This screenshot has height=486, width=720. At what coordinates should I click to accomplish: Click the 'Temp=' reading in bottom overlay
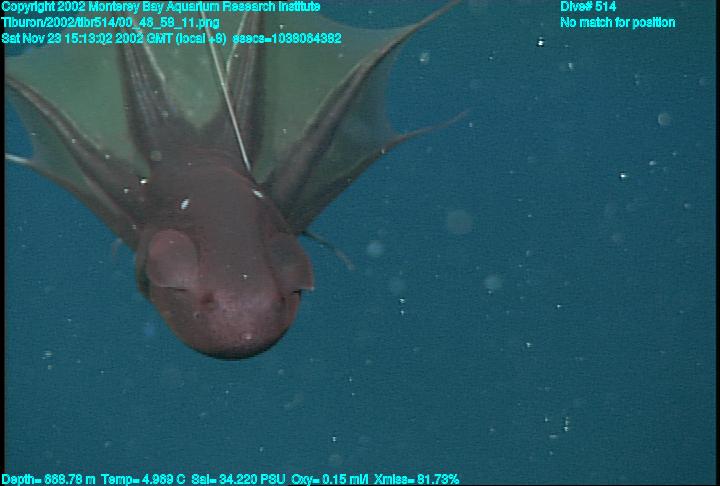(x=143, y=480)
